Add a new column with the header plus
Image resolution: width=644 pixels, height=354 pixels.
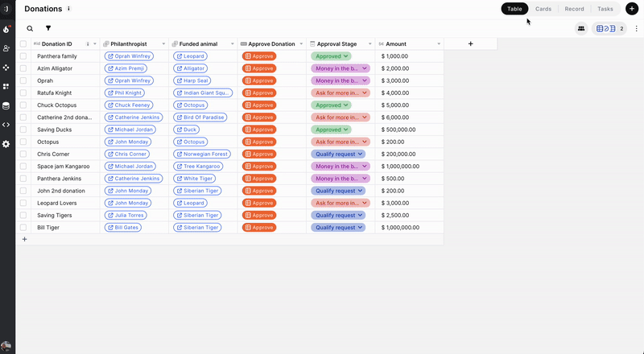[471, 44]
